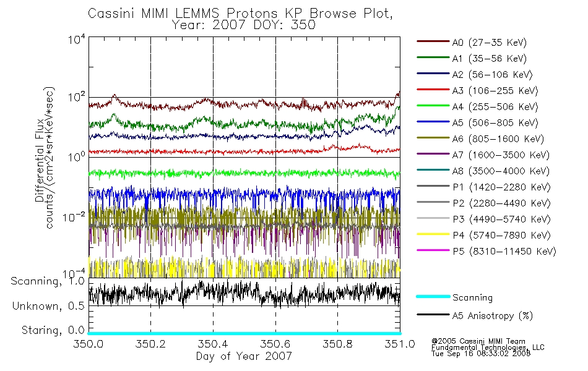This screenshot has height=371, width=588.
Task: Click the y-axis label 10^4
Action: tap(77, 40)
